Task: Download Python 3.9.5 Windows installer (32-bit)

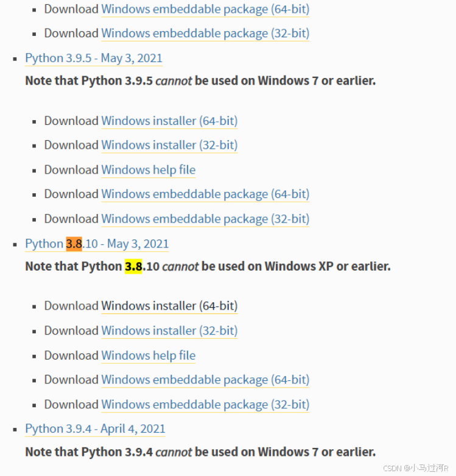Action: click(x=169, y=145)
